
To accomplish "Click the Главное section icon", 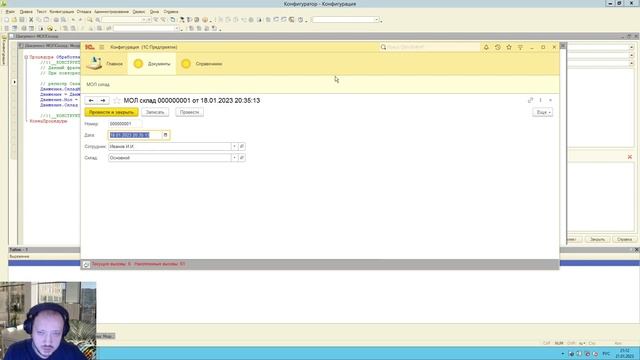I will tap(95, 63).
